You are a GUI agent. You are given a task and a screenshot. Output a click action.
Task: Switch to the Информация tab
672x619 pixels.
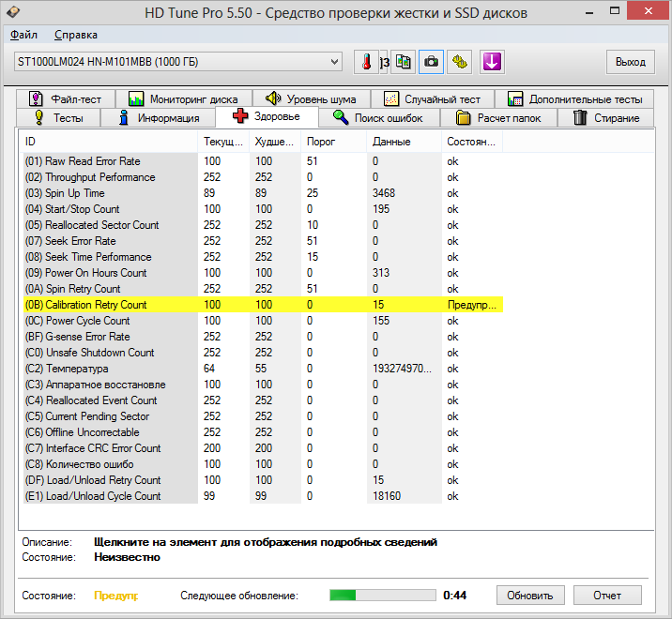(x=158, y=118)
